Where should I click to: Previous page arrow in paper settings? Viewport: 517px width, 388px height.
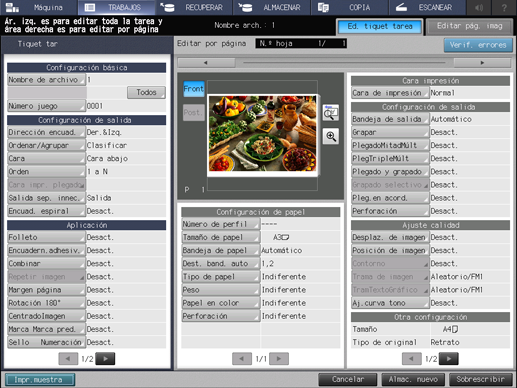(242, 359)
